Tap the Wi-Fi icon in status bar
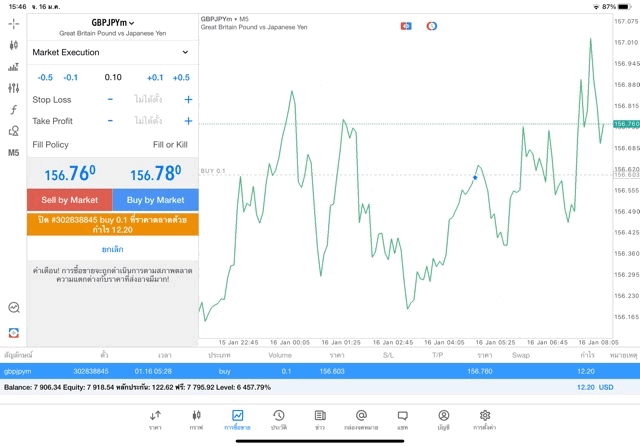 596,7
